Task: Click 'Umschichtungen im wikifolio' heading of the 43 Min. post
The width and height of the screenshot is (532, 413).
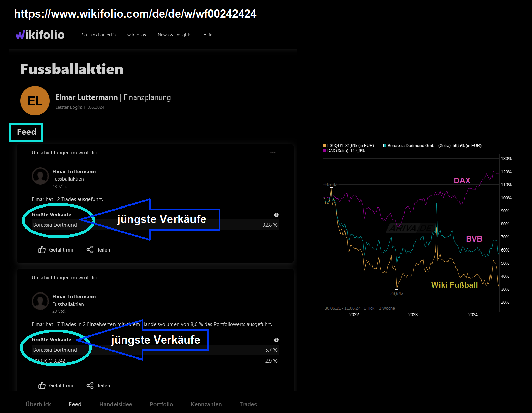Action: pyautogui.click(x=64, y=153)
